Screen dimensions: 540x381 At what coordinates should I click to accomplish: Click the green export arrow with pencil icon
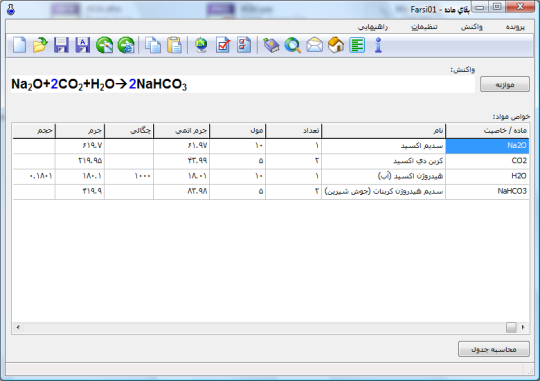tap(104, 45)
